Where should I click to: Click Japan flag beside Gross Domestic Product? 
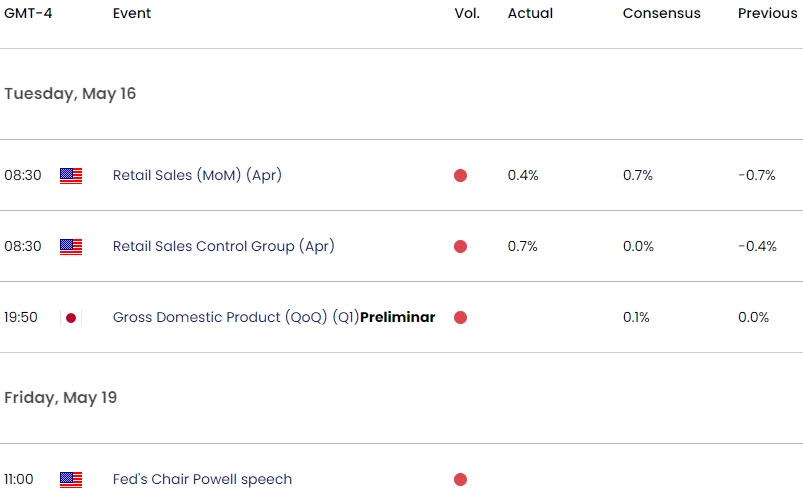tap(70, 318)
